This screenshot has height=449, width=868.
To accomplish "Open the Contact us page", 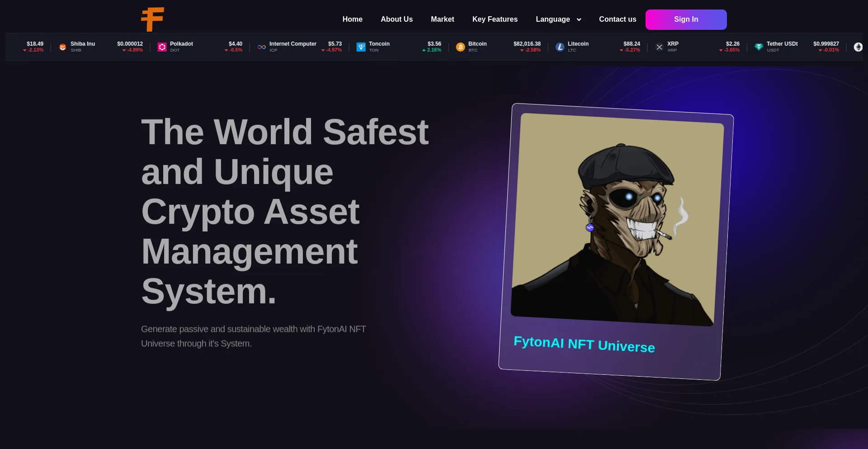I will point(617,19).
